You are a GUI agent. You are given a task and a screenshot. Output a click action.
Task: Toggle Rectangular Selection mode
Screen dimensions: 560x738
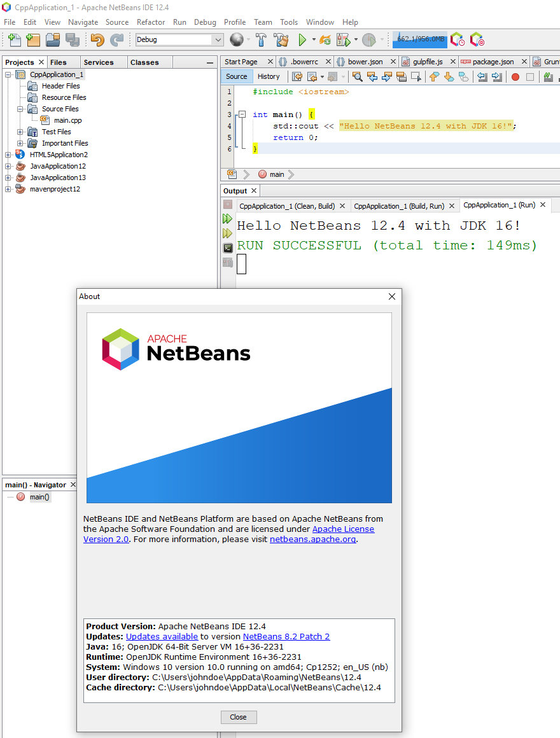416,77
